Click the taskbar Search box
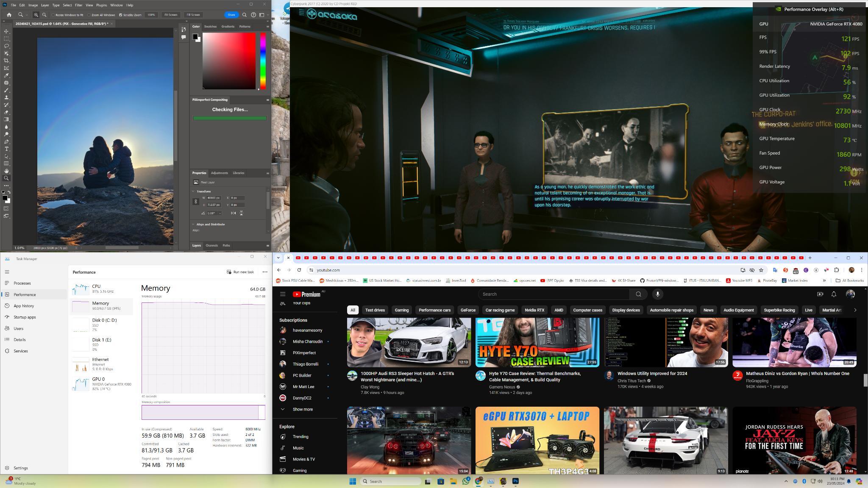 [x=391, y=481]
